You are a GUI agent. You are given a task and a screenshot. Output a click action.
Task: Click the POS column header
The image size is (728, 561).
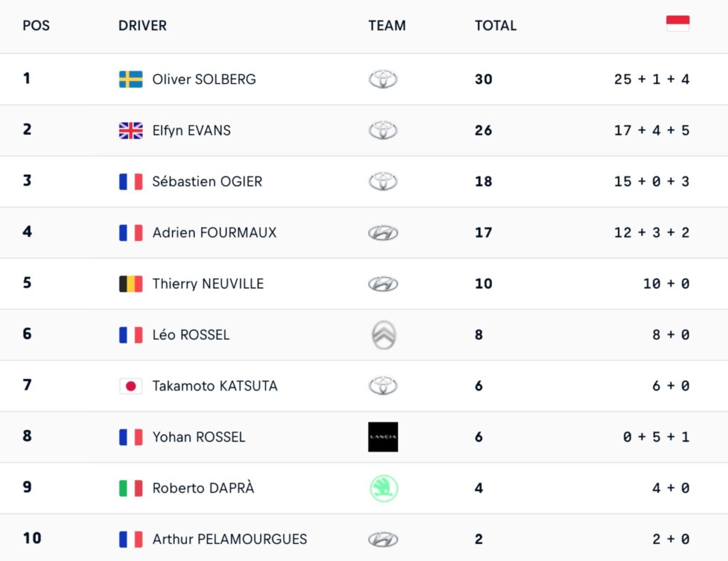(x=36, y=26)
